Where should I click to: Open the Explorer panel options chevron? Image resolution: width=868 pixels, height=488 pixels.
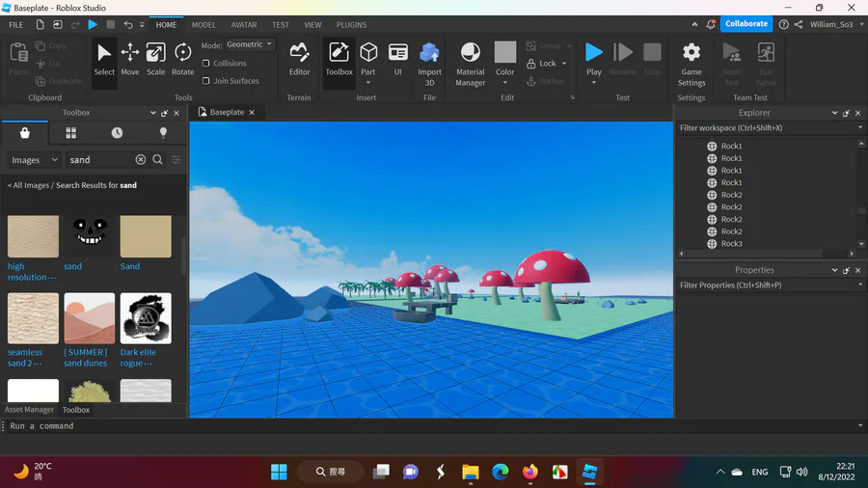coord(834,113)
